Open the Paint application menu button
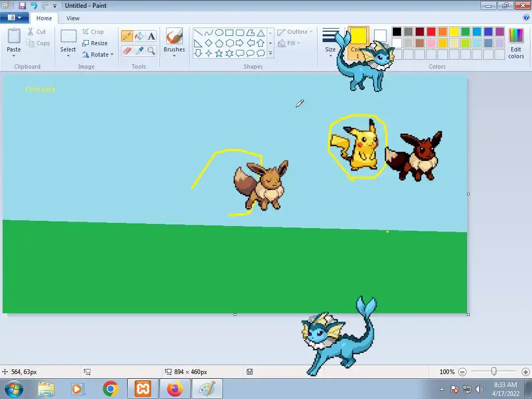532x399 pixels. [x=15, y=17]
